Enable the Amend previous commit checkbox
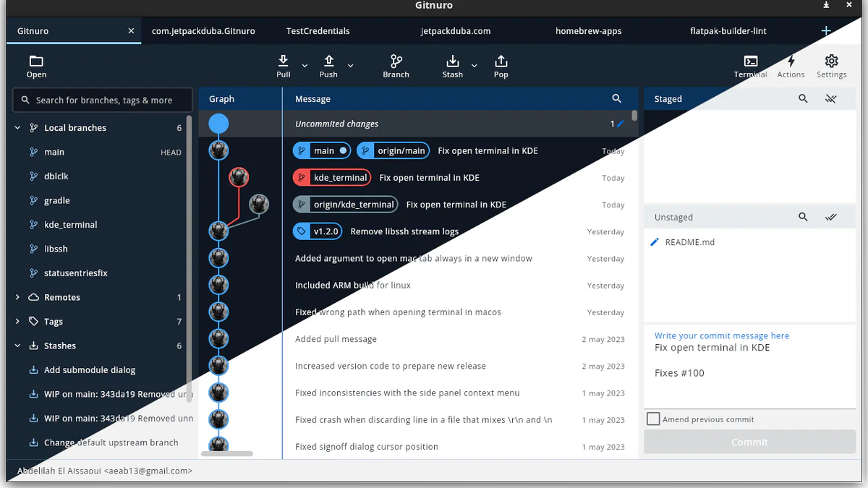The image size is (868, 488). [x=653, y=419]
